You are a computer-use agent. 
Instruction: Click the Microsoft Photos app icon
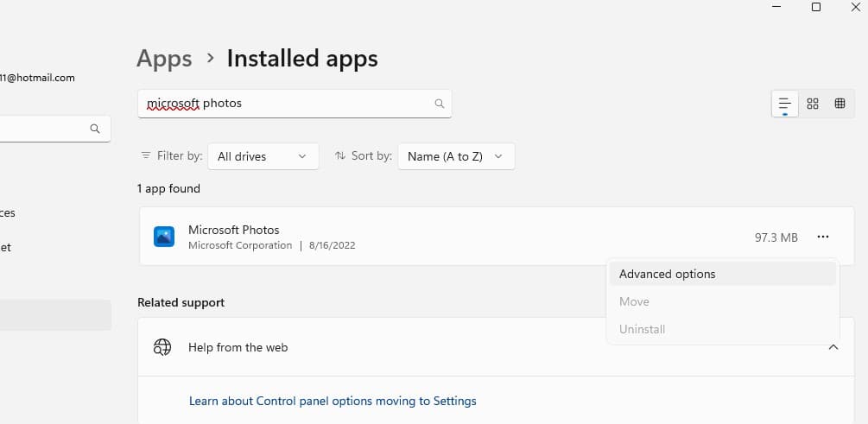[x=164, y=237]
